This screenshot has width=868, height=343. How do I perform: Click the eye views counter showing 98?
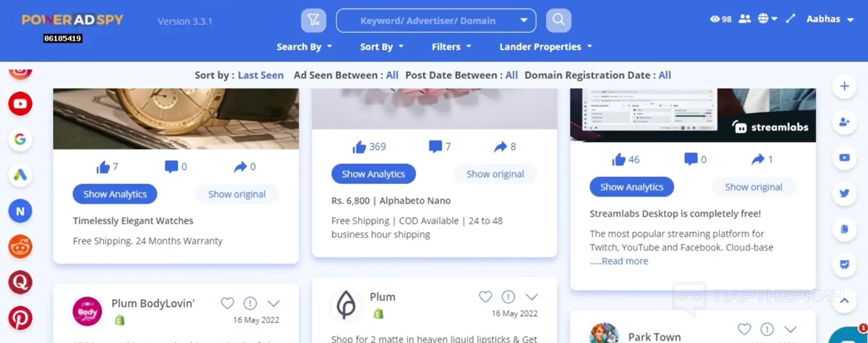pyautogui.click(x=721, y=19)
